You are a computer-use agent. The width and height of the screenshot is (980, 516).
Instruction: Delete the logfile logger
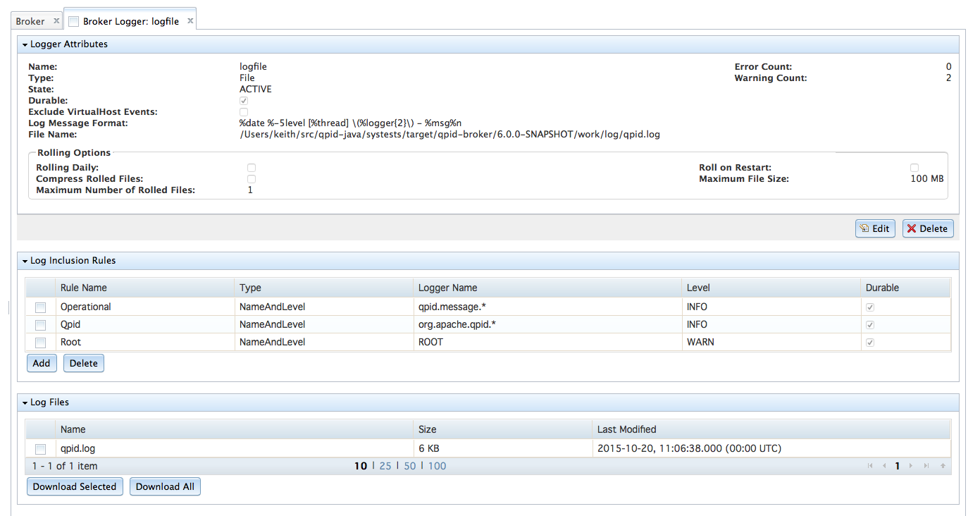pos(927,228)
